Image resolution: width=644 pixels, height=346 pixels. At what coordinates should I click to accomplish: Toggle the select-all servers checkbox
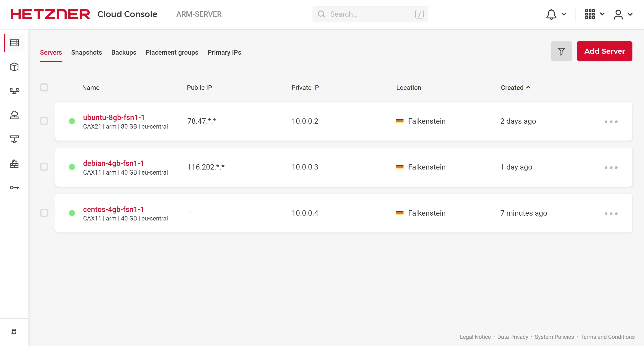coord(44,87)
